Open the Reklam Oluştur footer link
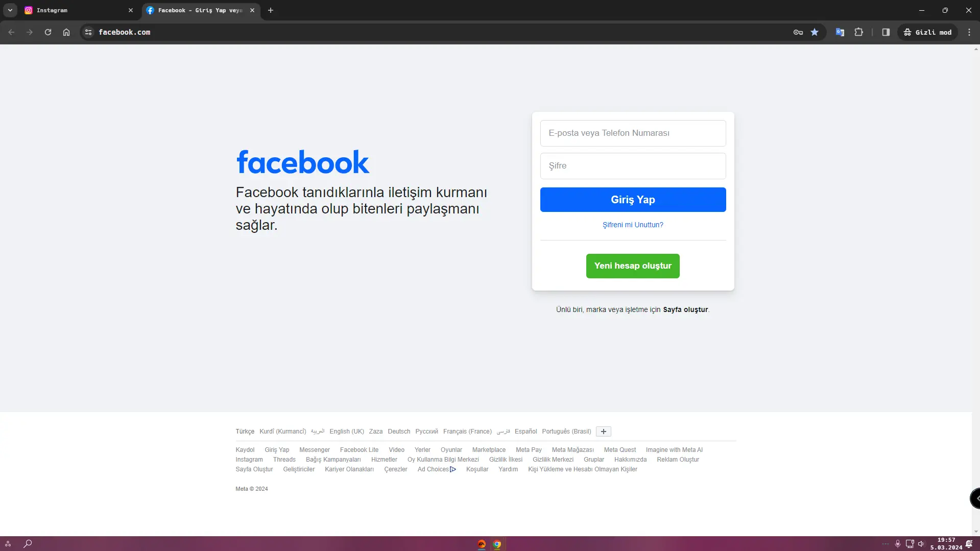Screen dimensions: 980x551 click(x=678, y=460)
